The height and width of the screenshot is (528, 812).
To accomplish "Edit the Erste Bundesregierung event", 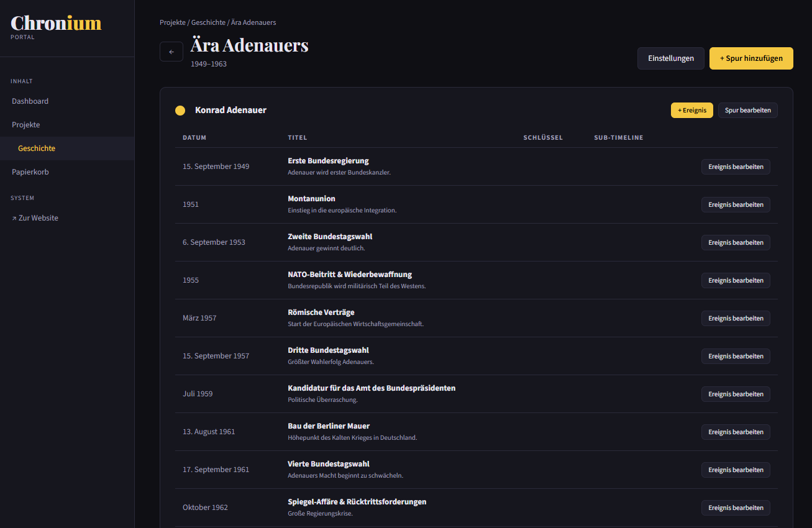I will (736, 167).
